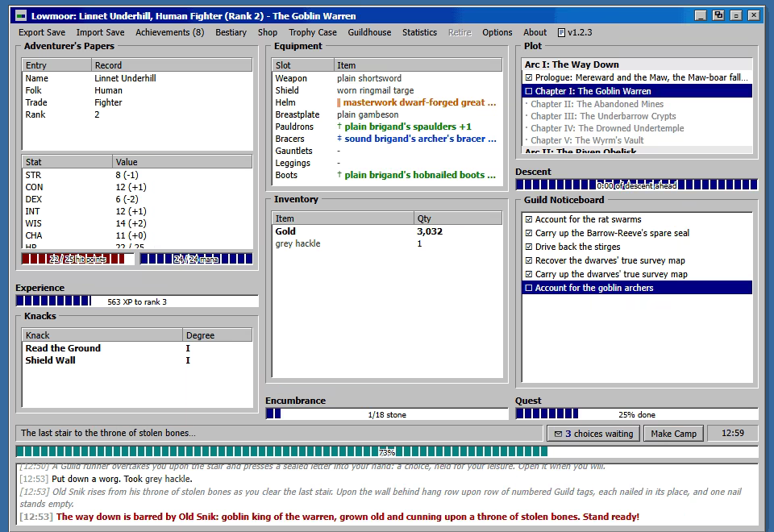774x532 pixels.
Task: Click the rarity mark beside the masterwork dwarf-forged helm
Action: [339, 102]
